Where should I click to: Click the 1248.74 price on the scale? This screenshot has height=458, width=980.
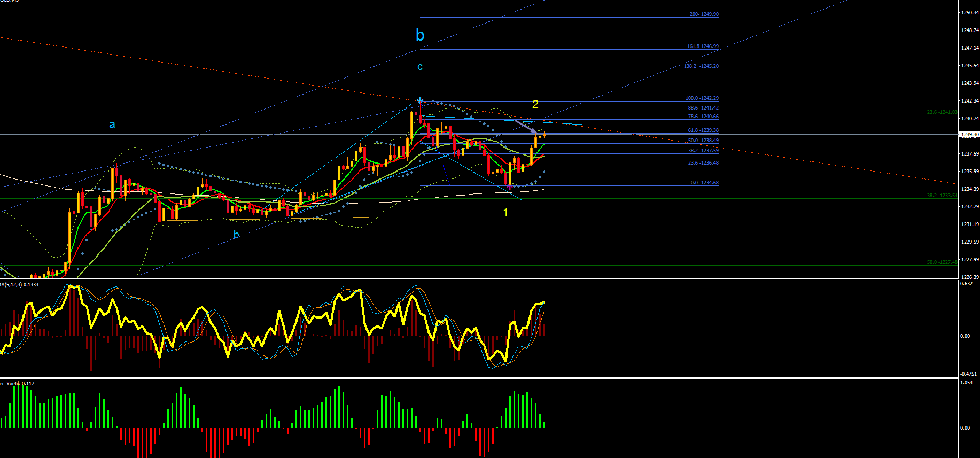pyautogui.click(x=970, y=30)
